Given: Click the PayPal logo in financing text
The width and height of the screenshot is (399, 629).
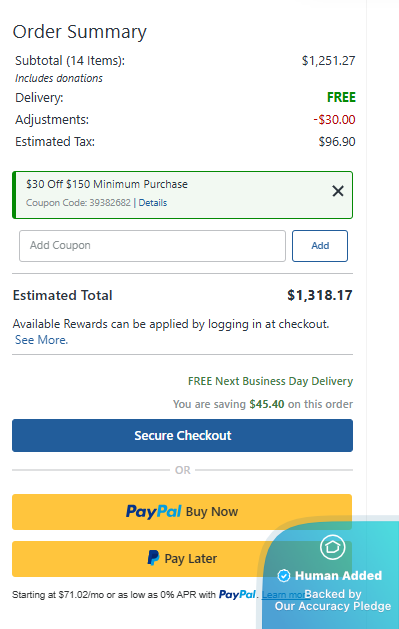Looking at the screenshot, I should (237, 595).
